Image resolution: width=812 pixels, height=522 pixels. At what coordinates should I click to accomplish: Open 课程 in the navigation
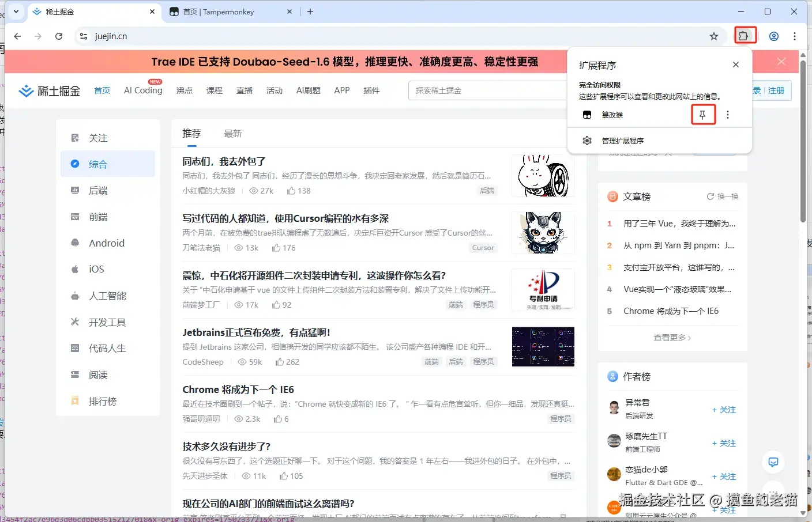pyautogui.click(x=215, y=90)
